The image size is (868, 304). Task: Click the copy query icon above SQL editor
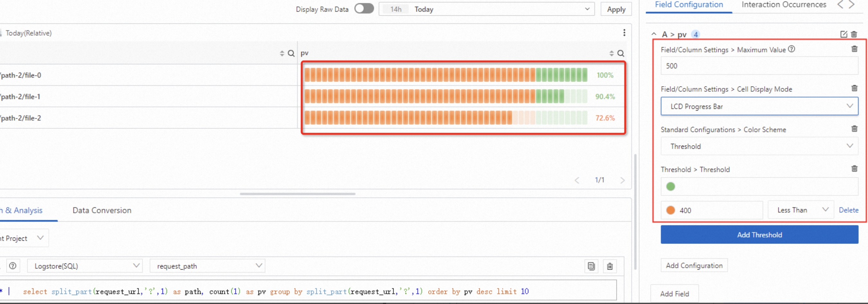[591, 266]
